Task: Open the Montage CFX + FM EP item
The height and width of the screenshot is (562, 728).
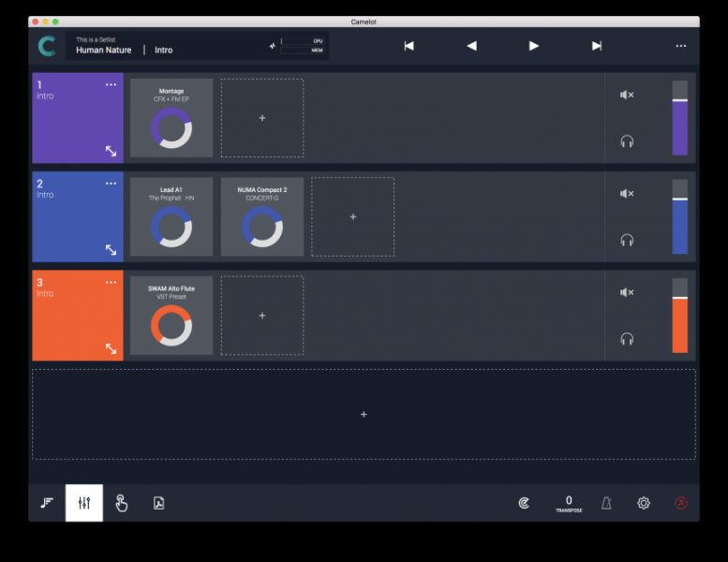Action: click(x=171, y=118)
